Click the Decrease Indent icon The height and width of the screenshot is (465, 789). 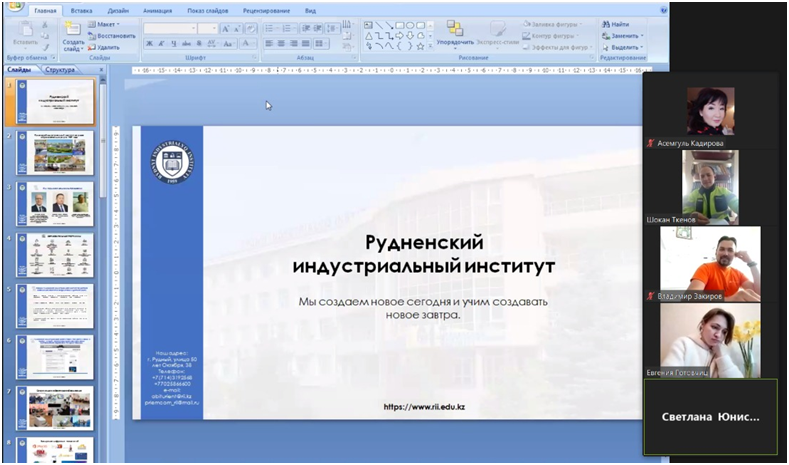pyautogui.click(x=305, y=29)
